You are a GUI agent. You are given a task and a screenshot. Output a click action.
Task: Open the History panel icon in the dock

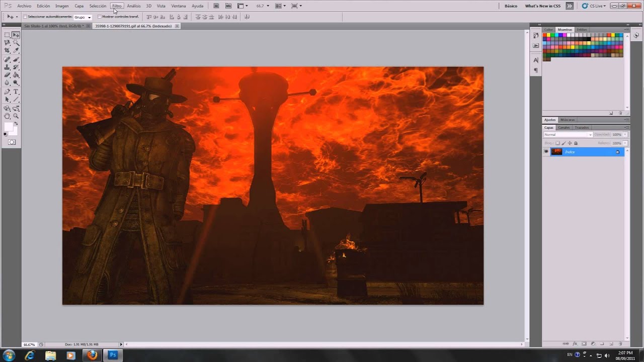[x=536, y=35]
